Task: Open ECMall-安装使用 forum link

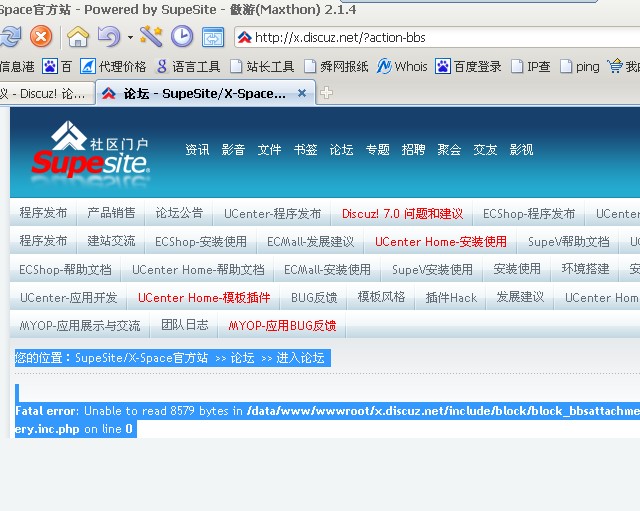Action: click(x=327, y=270)
